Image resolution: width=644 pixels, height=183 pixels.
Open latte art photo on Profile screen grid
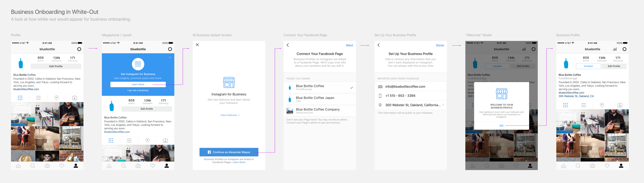coord(23,156)
